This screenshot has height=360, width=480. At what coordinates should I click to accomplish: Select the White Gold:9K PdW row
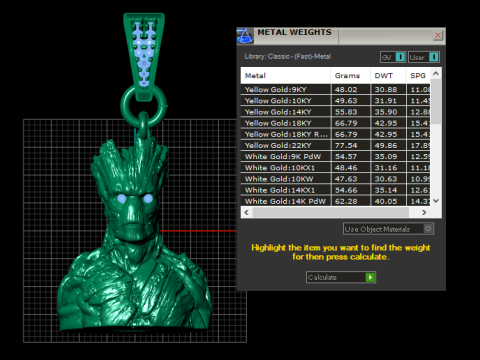[336, 157]
